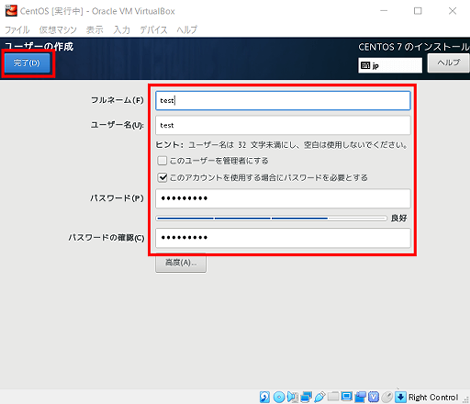Click the hard disk activity status icon
Image resolution: width=470 pixels, height=404 pixels.
[x=265, y=397]
